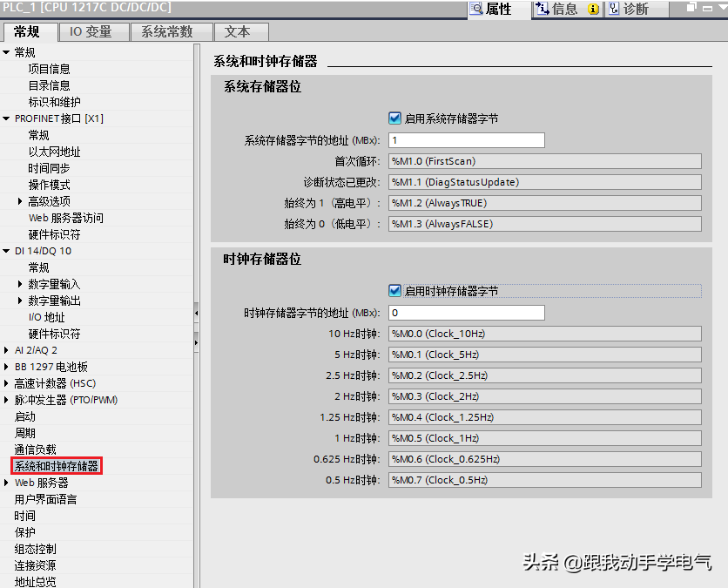This screenshot has height=588, width=728.
Task: Click the %M0.3 (Clock_2Hz) field
Action: (x=545, y=396)
